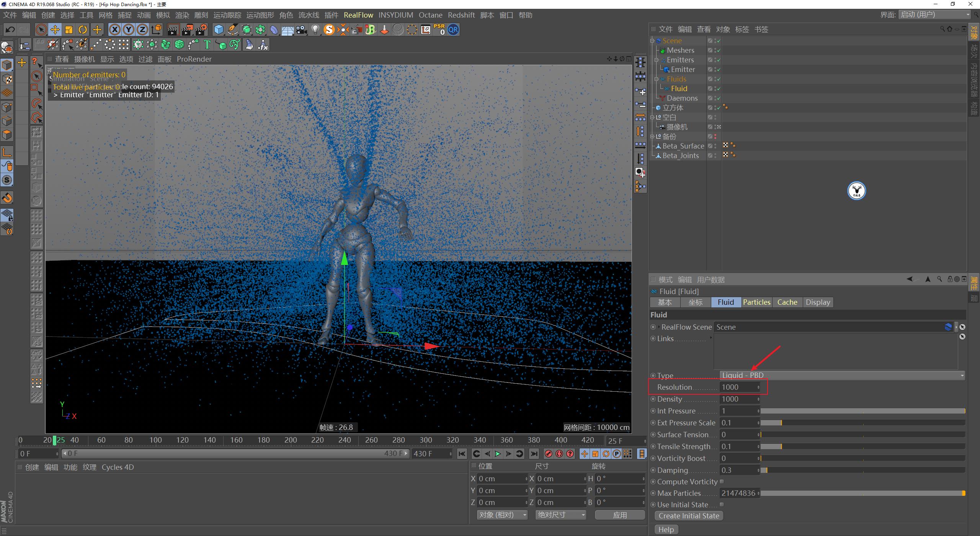Toggle the X axis lock icon
The height and width of the screenshot is (536, 980).
[114, 29]
